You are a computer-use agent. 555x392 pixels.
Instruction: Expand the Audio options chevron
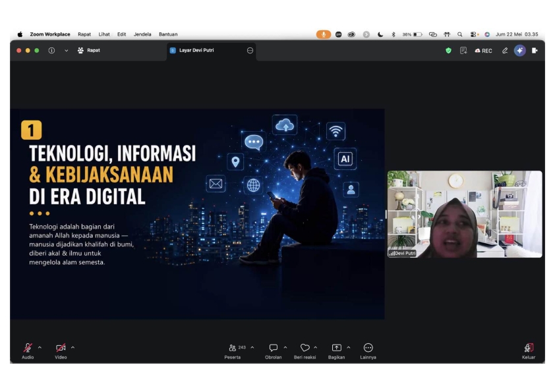pos(40,347)
